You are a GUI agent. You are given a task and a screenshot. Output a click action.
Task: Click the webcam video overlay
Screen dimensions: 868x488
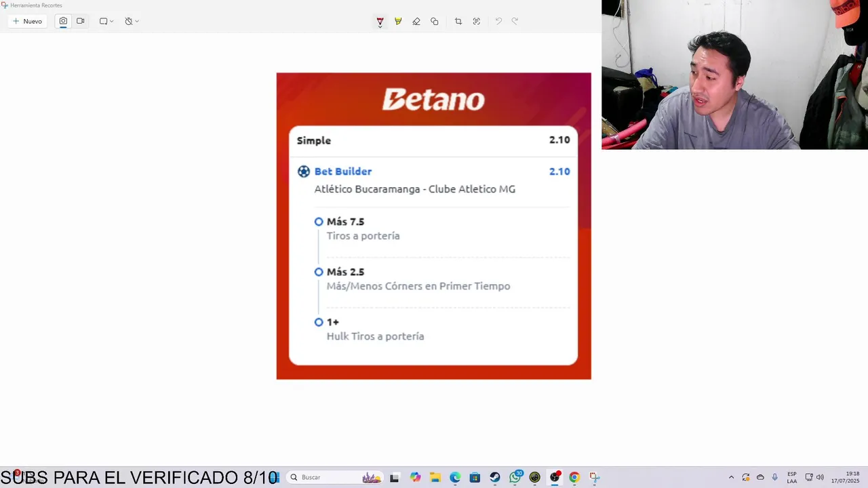pos(734,75)
